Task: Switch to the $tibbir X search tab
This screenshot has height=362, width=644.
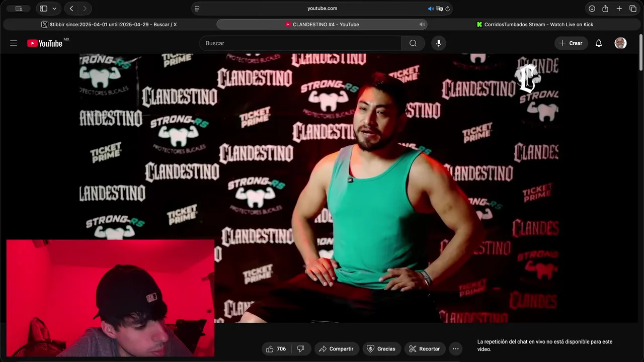Action: click(x=109, y=24)
